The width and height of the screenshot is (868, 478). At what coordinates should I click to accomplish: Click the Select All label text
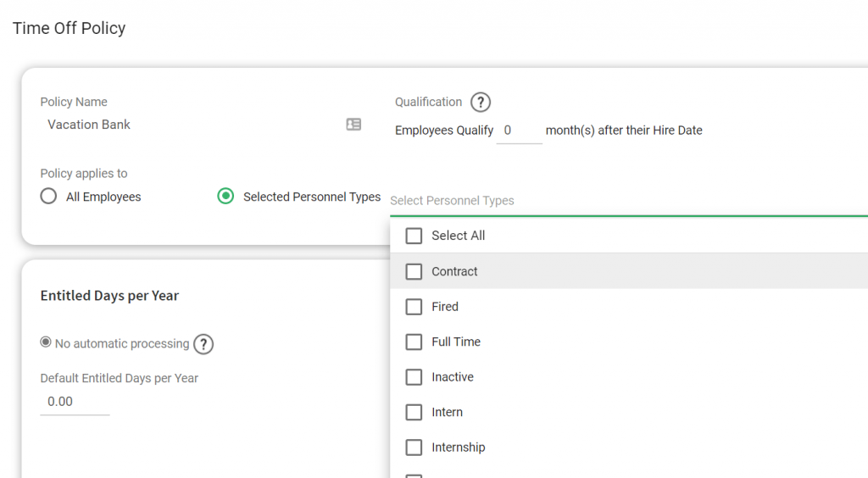pyautogui.click(x=459, y=236)
